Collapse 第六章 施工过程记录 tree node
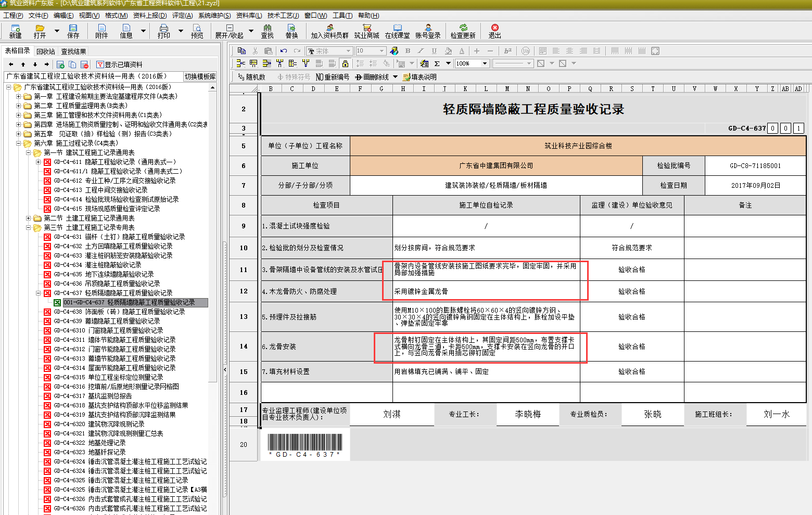 tap(19, 143)
